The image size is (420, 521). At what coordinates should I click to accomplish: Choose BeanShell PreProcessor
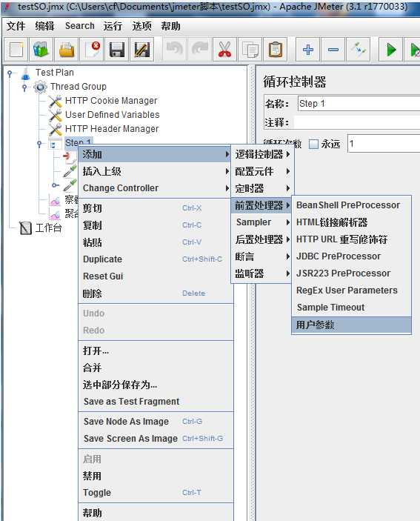coord(352,205)
